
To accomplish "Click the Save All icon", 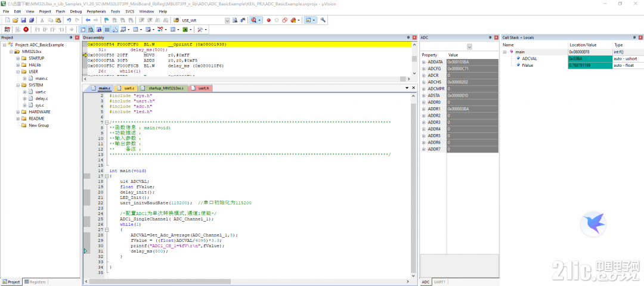I will 31,20.
